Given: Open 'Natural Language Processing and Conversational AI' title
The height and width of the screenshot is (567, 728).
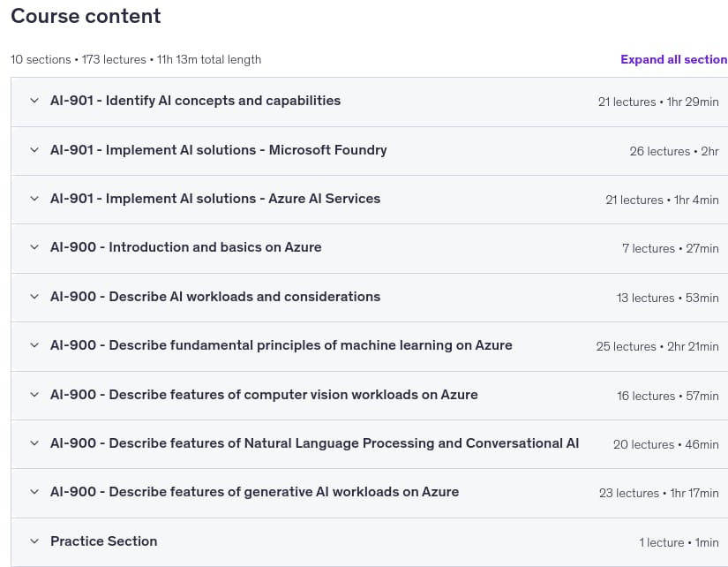Looking at the screenshot, I should [x=314, y=443].
